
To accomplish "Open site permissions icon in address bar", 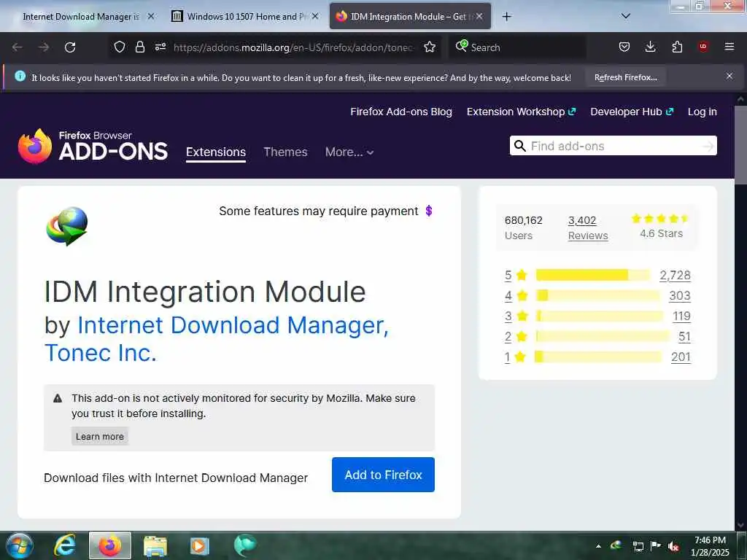I will point(160,47).
